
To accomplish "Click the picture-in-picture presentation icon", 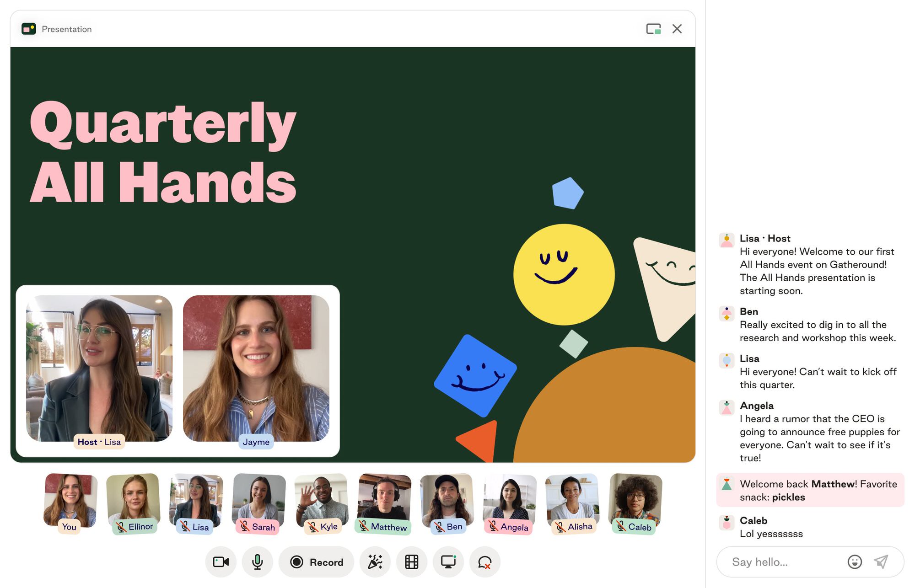I will pos(653,29).
